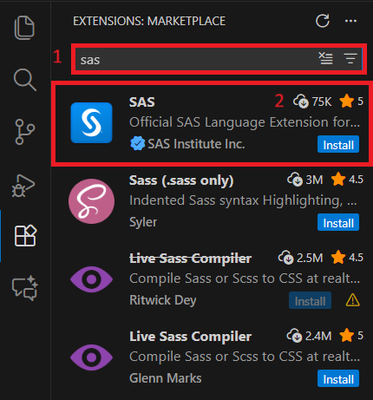Open the Explorer view in activity bar
Image resolution: width=373 pixels, height=400 pixels.
(x=24, y=28)
